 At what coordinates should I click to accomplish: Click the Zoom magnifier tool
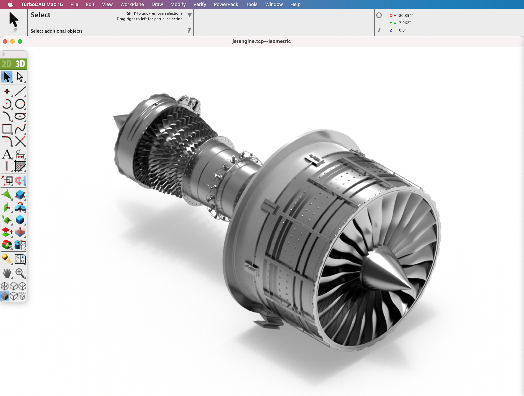coord(20,273)
